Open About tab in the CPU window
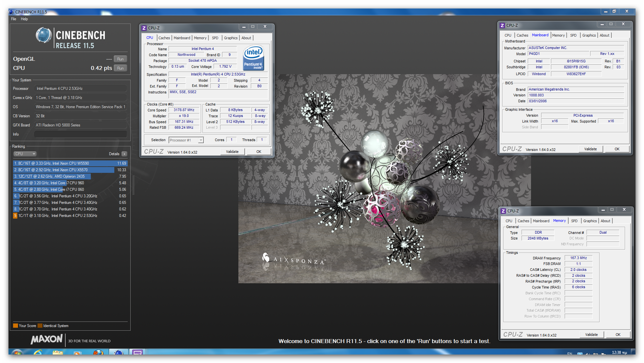Viewport: 644px width, 363px height. [x=247, y=38]
